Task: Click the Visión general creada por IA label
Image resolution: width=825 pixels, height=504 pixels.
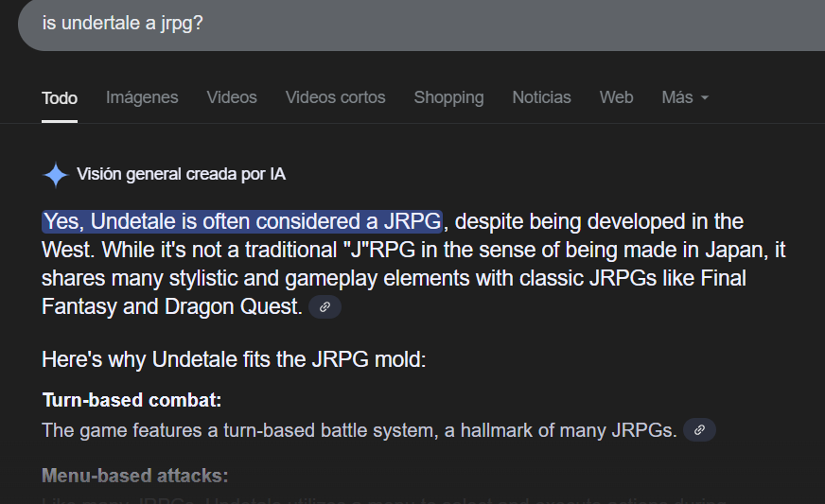Action: (181, 174)
